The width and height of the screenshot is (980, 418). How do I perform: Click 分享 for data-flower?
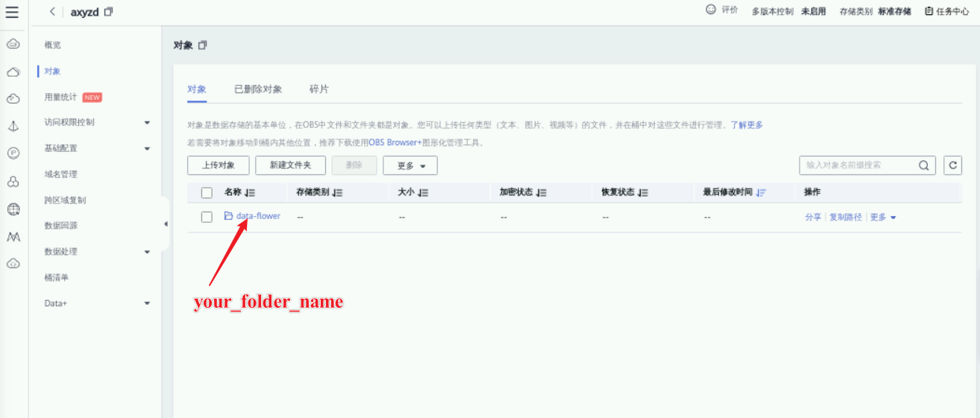coord(813,217)
